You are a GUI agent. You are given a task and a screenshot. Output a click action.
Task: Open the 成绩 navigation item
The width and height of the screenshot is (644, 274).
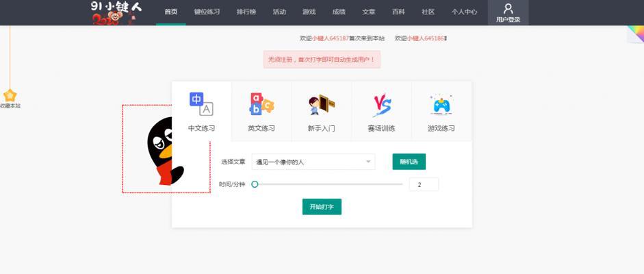[x=339, y=12]
